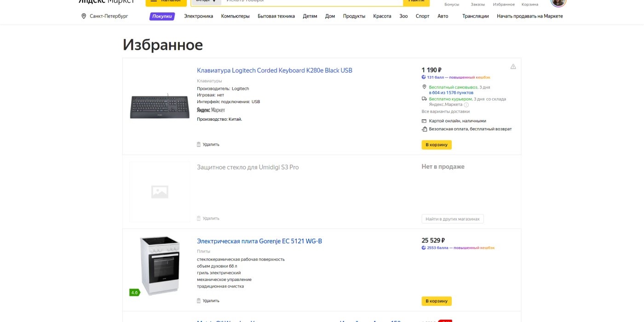Click Найти в других магазинах button
This screenshot has height=322, width=644.
453,219
